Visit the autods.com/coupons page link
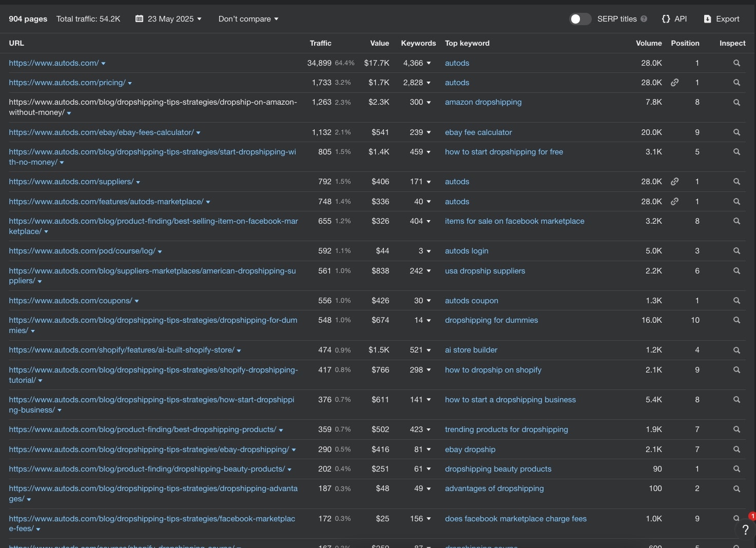The image size is (756, 548). pos(70,300)
